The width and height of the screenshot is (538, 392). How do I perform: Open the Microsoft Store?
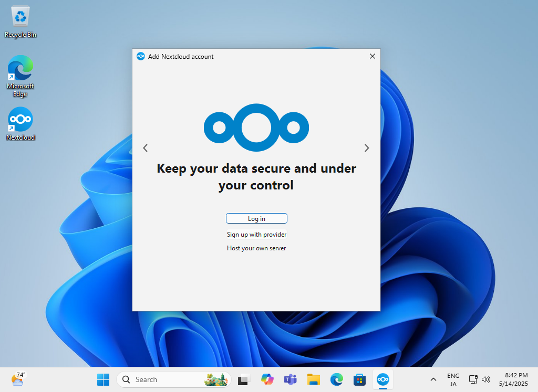coord(359,379)
